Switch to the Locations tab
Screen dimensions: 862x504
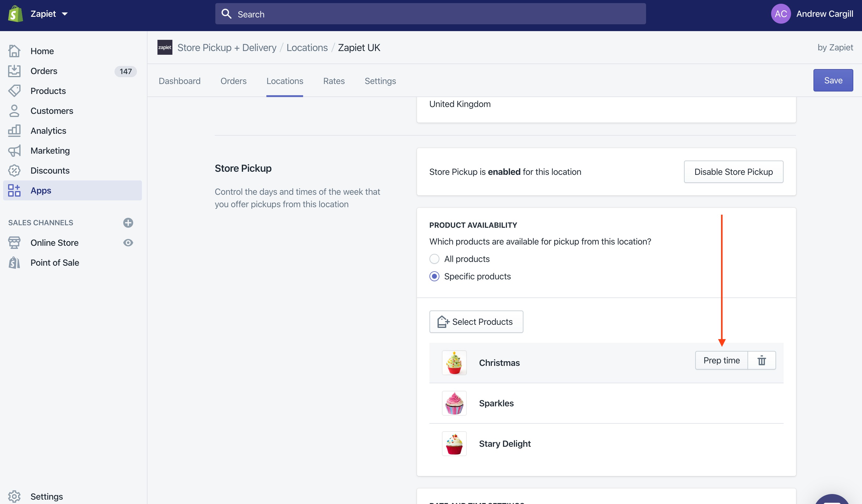tap(285, 81)
